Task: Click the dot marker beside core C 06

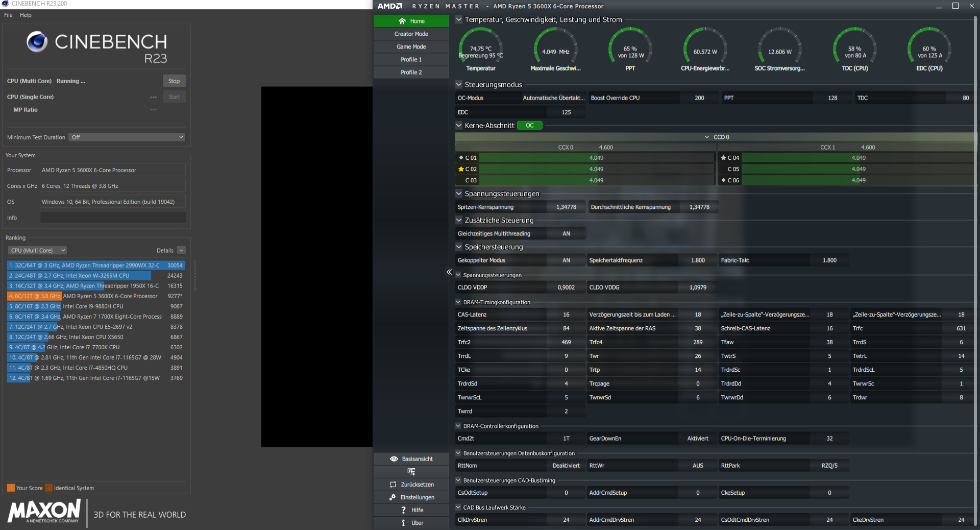Action: (x=723, y=180)
